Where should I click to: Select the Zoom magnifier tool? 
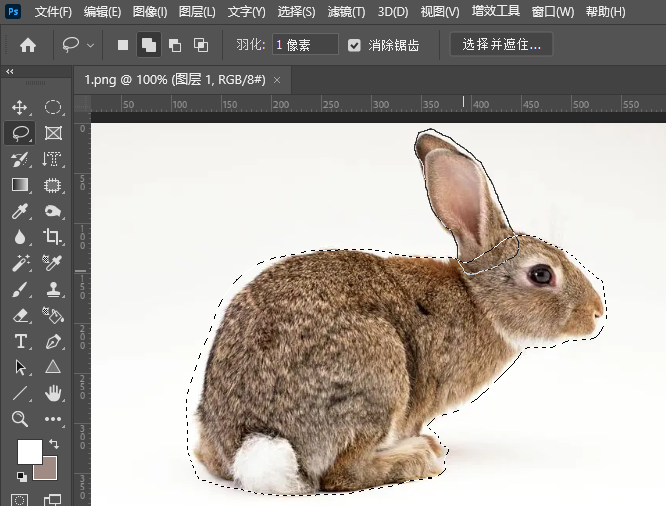19,419
